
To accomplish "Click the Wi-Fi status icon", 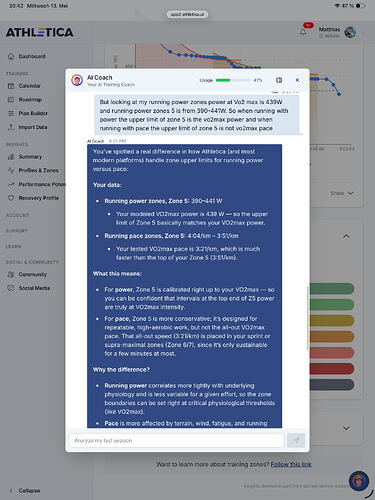I will point(337,6).
